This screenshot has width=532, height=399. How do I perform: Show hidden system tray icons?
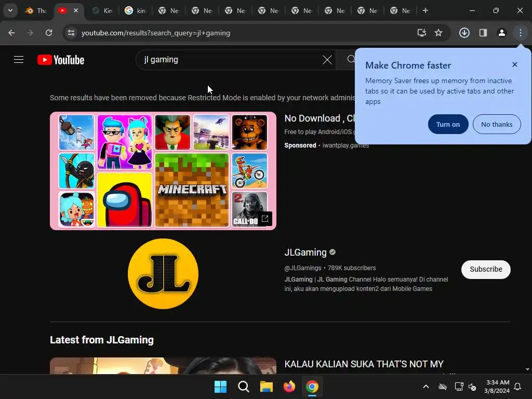click(426, 387)
